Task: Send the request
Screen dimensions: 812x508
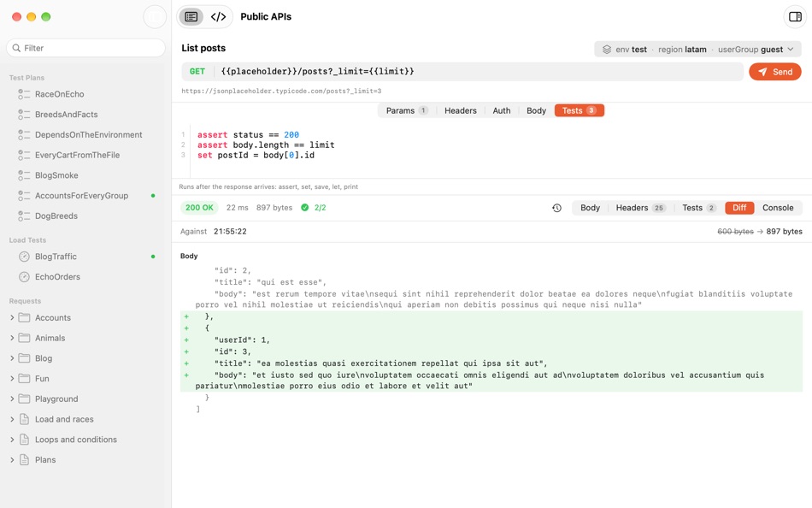Action: coord(774,72)
